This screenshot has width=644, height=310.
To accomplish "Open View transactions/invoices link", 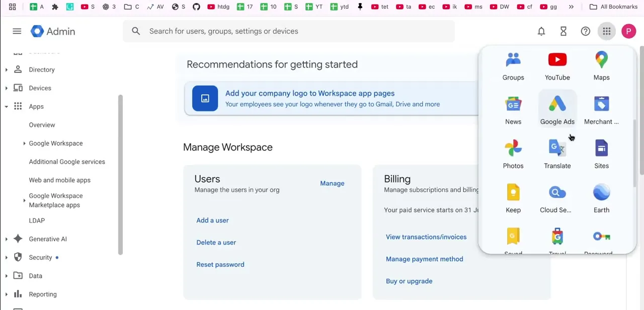I will click(426, 237).
